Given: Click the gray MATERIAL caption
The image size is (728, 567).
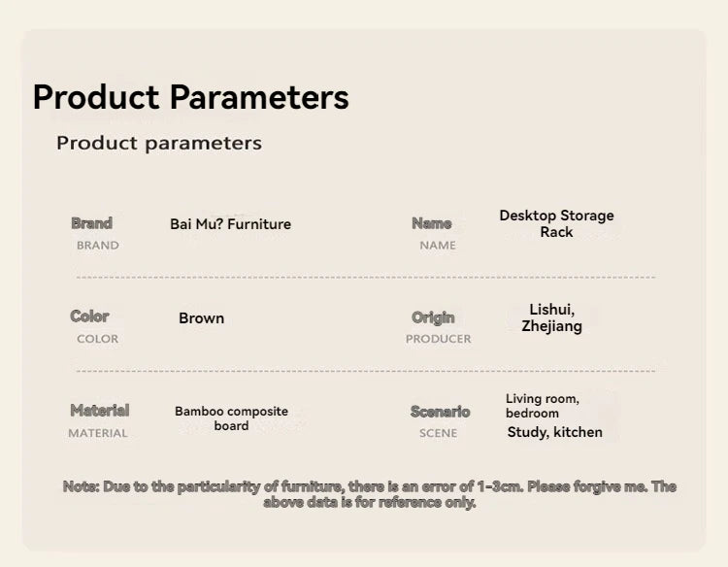Looking at the screenshot, I should (97, 433).
